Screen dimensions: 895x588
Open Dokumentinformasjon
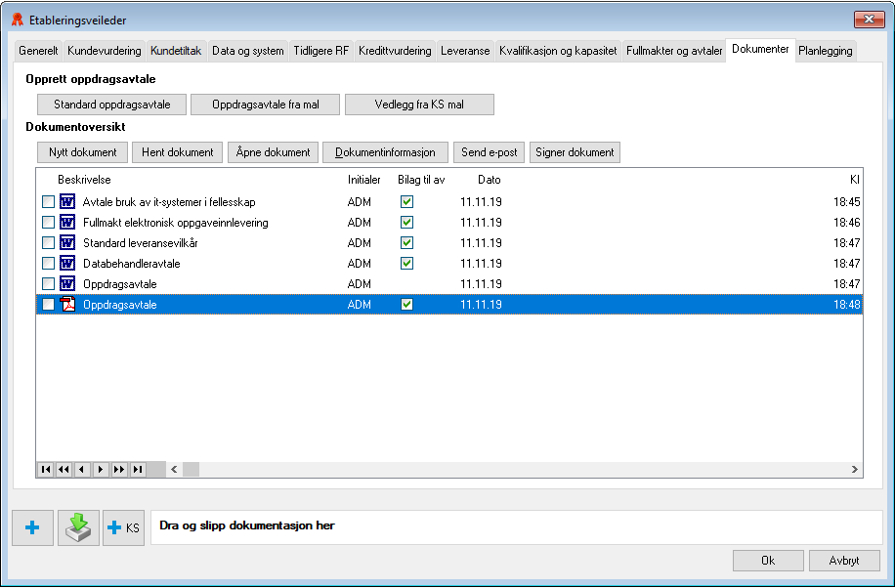(385, 152)
